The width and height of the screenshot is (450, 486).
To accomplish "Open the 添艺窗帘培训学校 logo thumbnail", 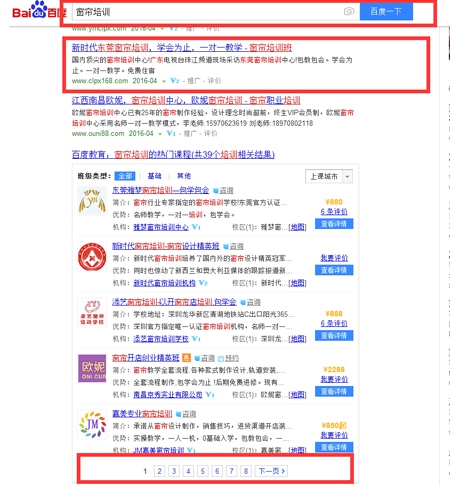I will tap(92, 313).
